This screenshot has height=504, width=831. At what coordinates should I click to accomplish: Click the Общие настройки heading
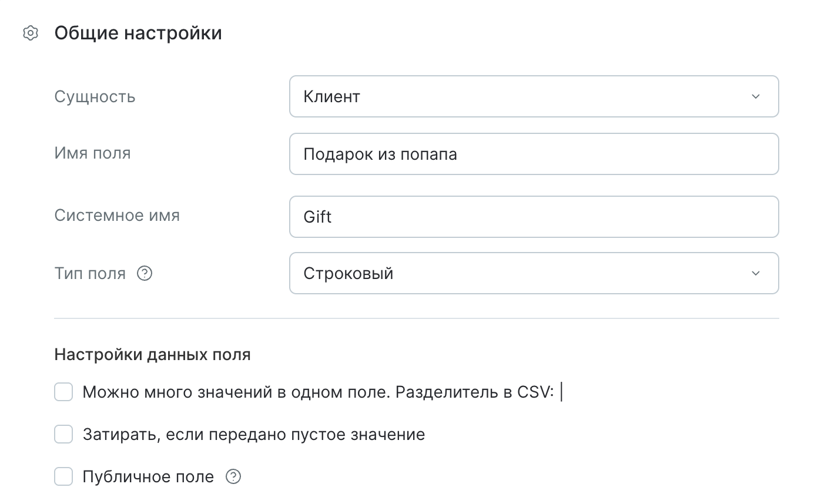138,33
